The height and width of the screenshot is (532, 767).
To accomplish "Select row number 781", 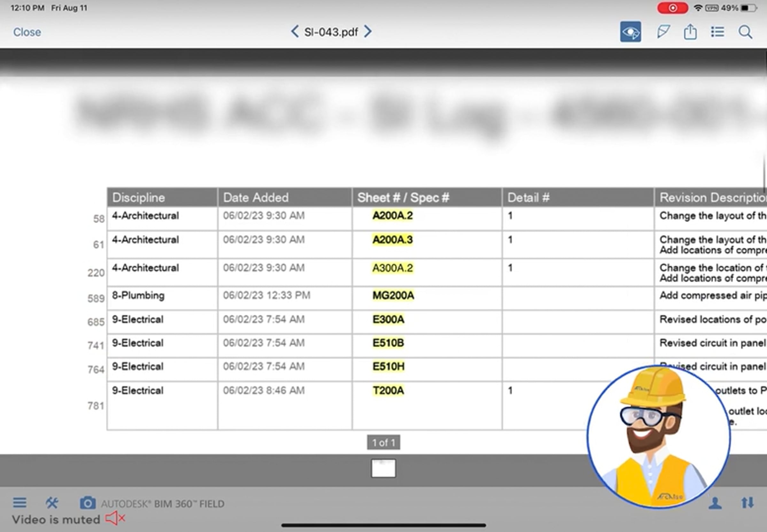I will tap(96, 406).
